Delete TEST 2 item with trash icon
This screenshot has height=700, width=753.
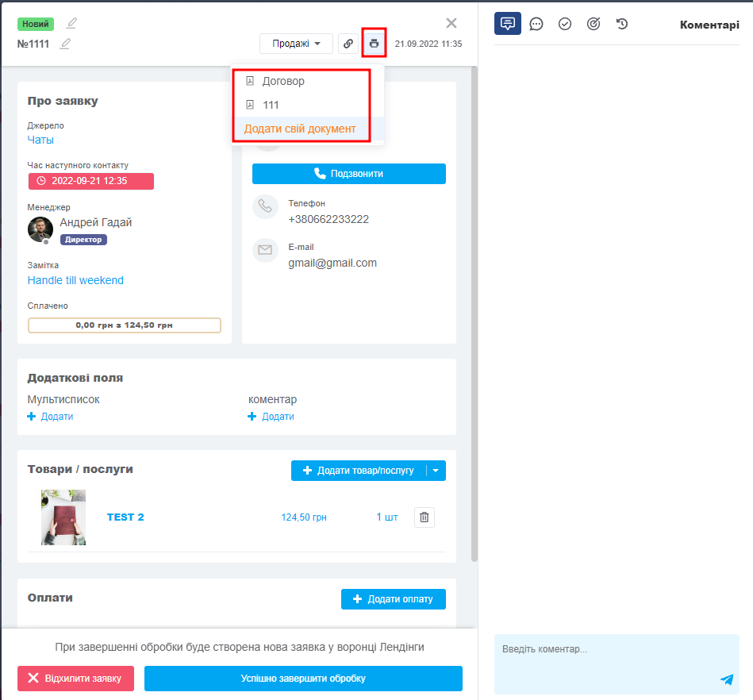(425, 517)
